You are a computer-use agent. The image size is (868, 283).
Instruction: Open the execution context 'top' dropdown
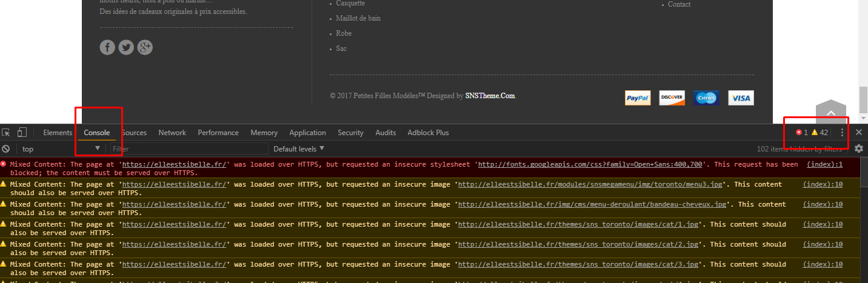(x=61, y=148)
